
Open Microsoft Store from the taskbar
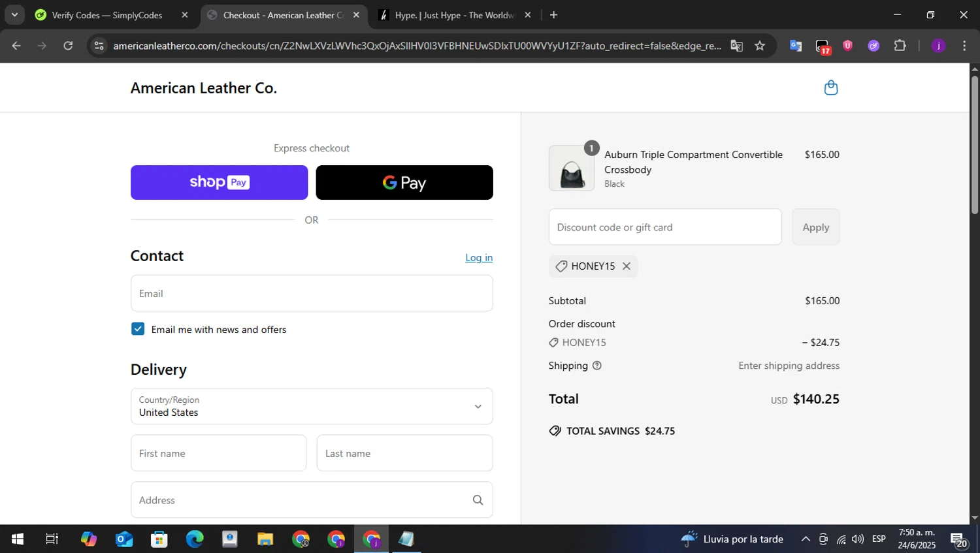coord(159,539)
